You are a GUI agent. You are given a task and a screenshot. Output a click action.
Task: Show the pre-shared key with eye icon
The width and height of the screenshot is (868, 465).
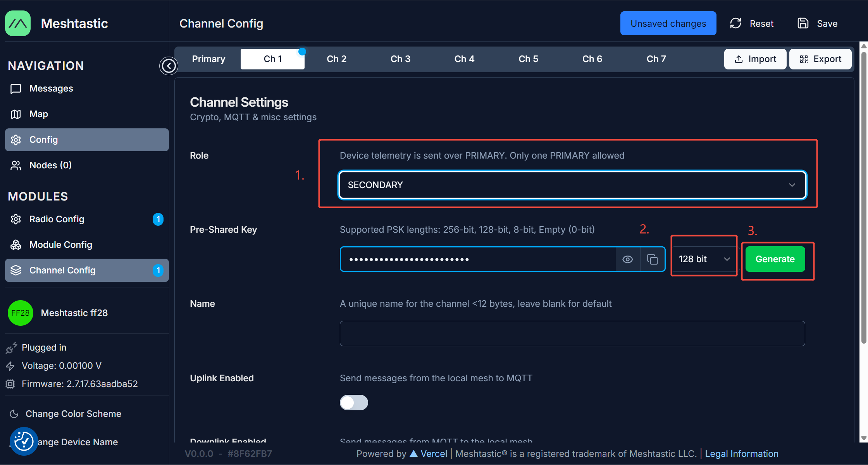[x=628, y=259]
